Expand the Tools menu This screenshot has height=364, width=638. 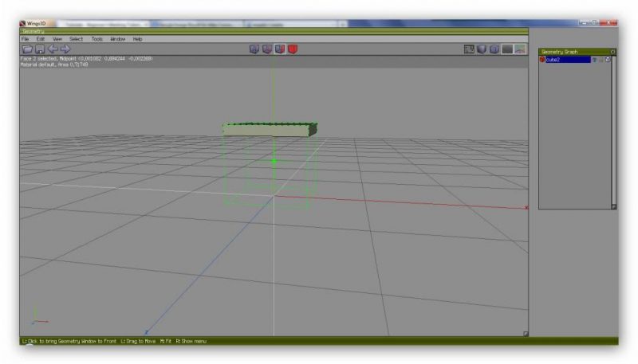click(96, 38)
